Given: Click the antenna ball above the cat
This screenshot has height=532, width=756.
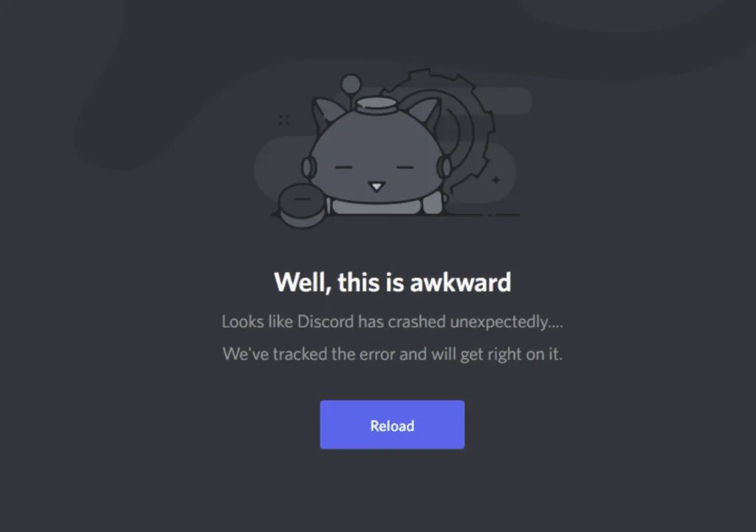Looking at the screenshot, I should 351,84.
